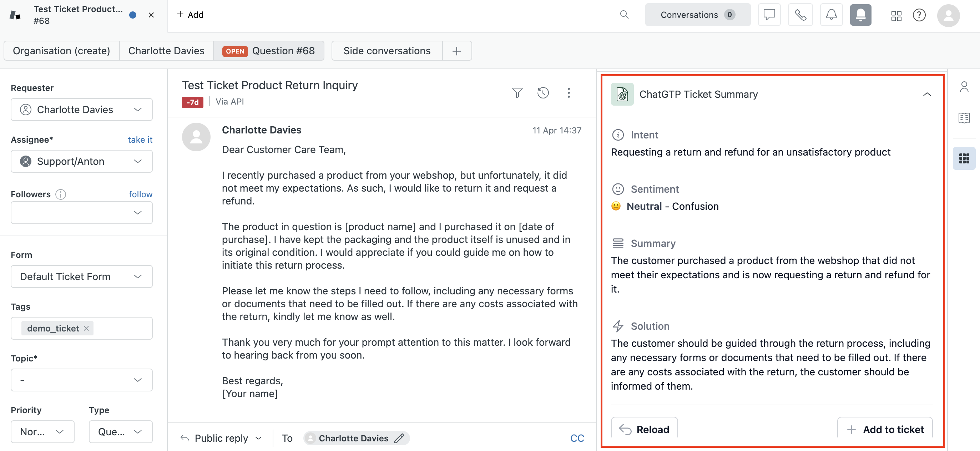The height and width of the screenshot is (451, 980).
Task: Open the Type dropdown
Action: coord(120,432)
